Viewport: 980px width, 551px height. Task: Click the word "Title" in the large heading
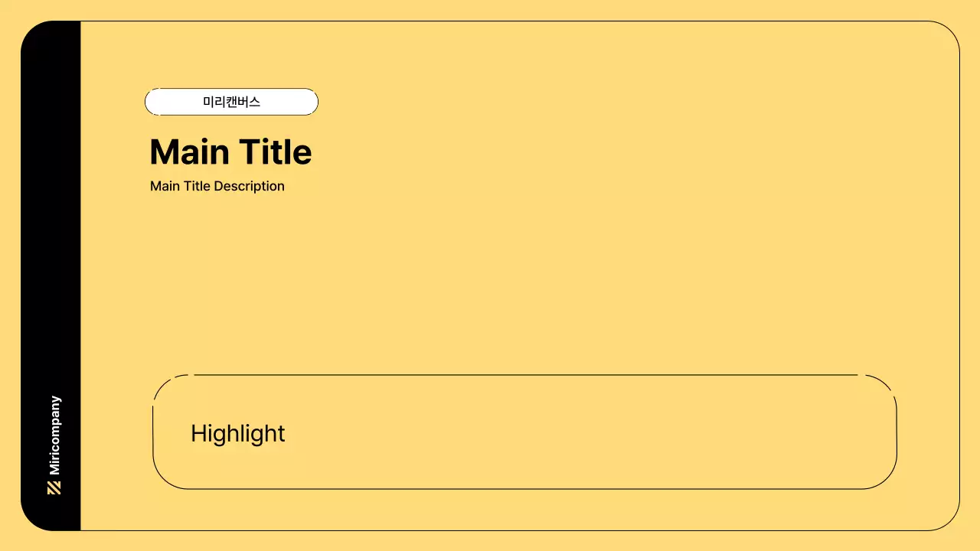[x=275, y=152]
